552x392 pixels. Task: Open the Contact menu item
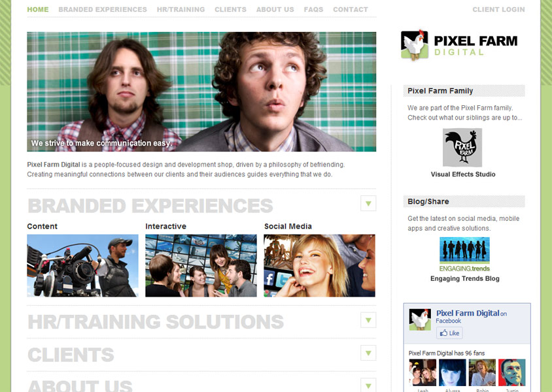351,10
